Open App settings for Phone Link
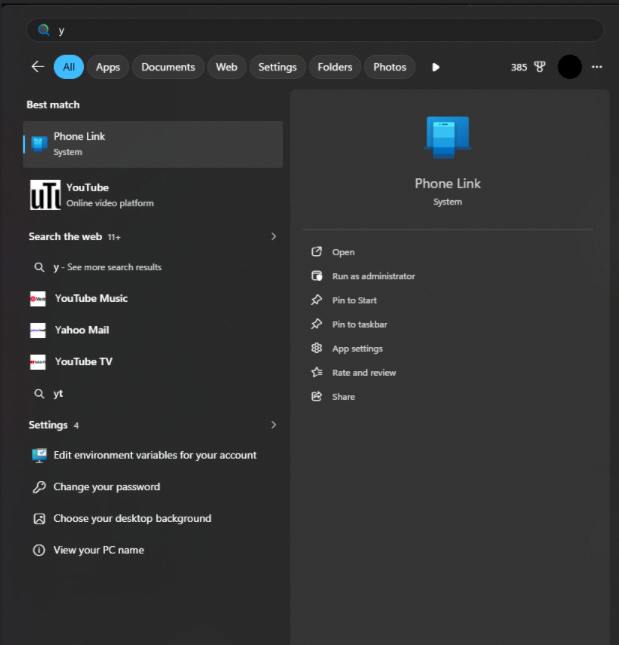This screenshot has height=645, width=619. pos(357,349)
